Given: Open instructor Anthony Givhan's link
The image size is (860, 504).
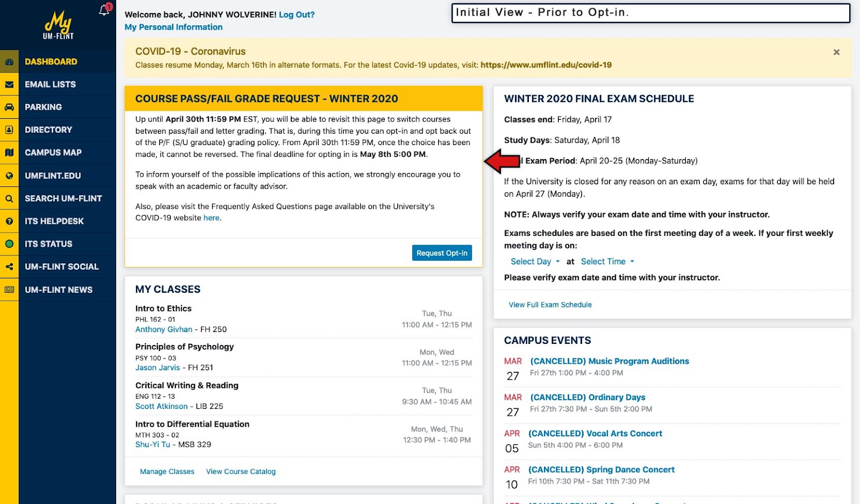Looking at the screenshot, I should tap(164, 329).
